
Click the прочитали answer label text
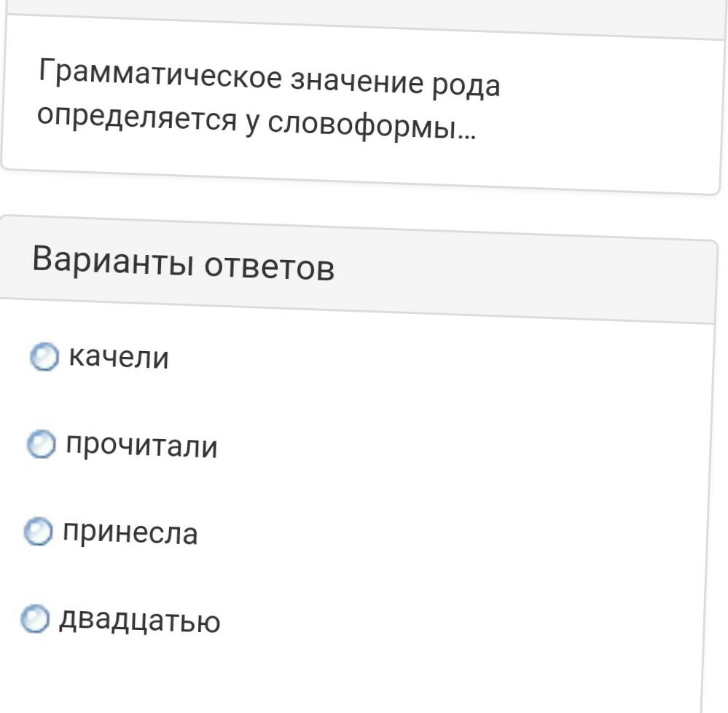coord(141,446)
